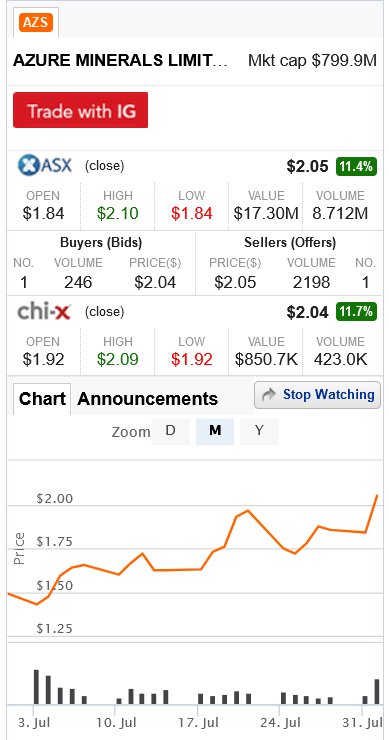This screenshot has width=389, height=740.
Task: Set chart zoom to M (month)
Action: coord(215,431)
